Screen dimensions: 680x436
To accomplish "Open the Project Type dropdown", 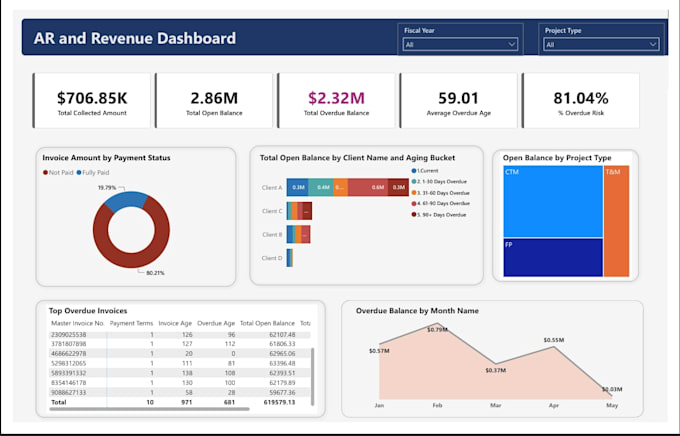I will [601, 44].
